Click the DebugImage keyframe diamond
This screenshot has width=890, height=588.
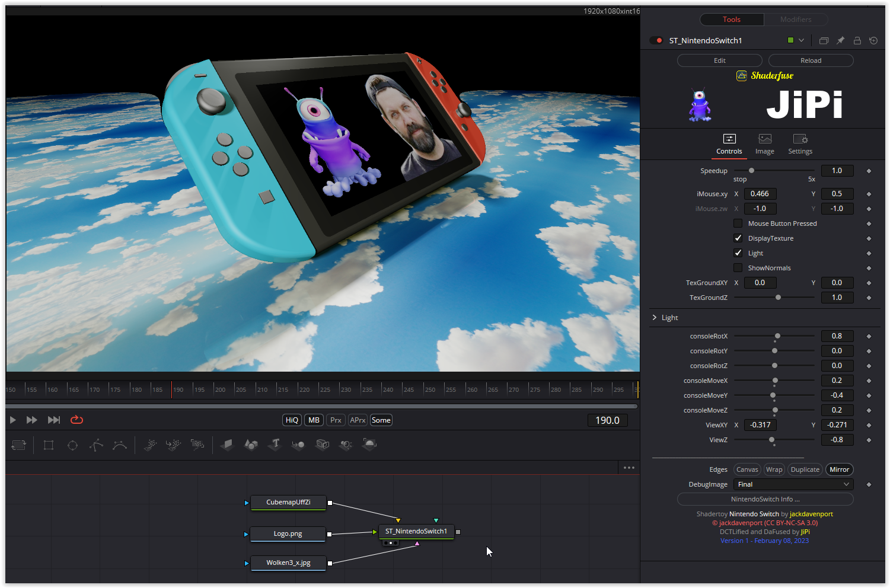coord(869,484)
